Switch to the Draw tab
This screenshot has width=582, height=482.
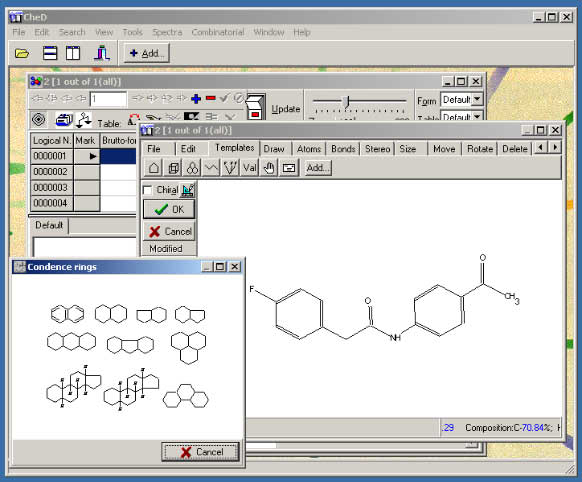click(274, 149)
